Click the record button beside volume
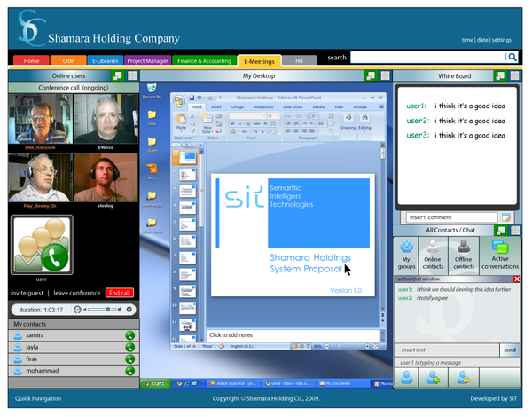532x417 pixels. click(129, 310)
